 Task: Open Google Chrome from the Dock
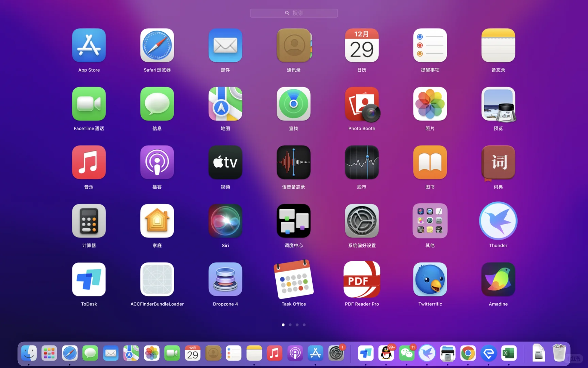click(x=468, y=353)
